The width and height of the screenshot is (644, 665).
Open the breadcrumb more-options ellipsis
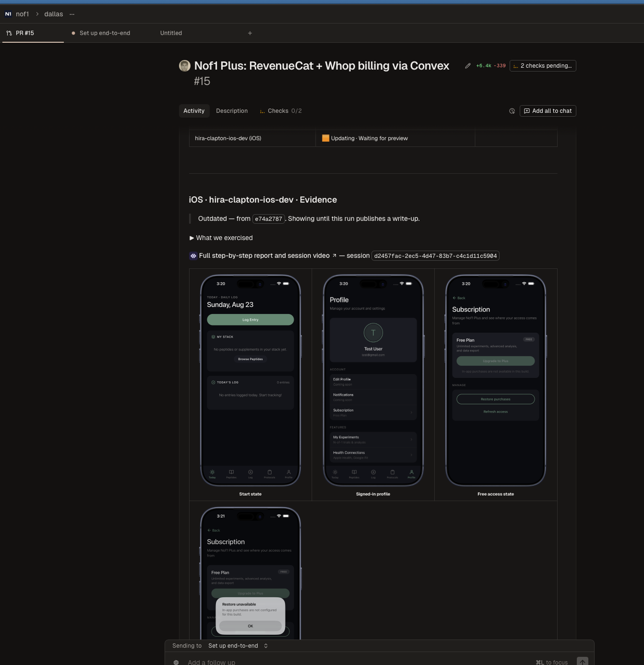point(72,14)
